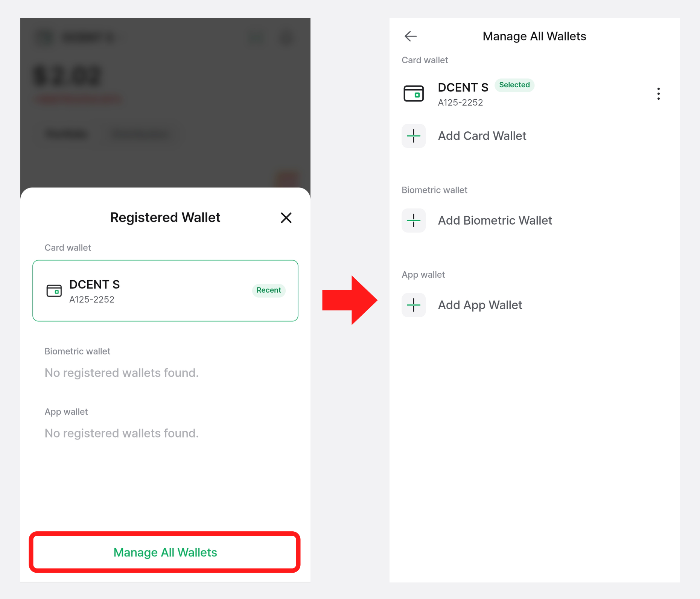Click the Add Biometric Wallet label
700x599 pixels.
coord(495,220)
